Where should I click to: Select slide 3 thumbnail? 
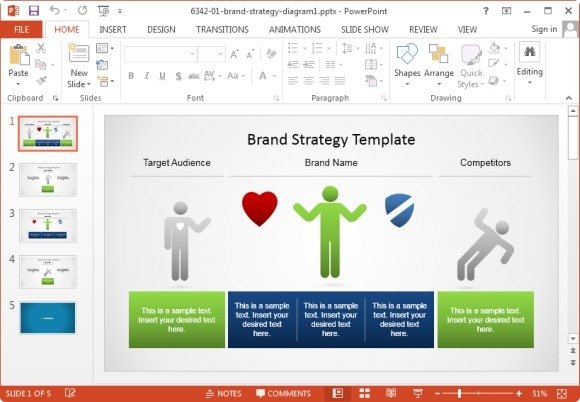(x=48, y=226)
